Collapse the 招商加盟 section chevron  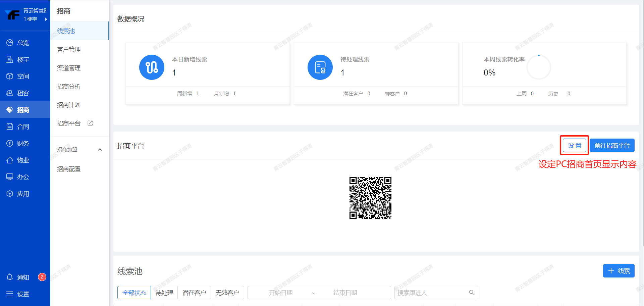point(100,150)
